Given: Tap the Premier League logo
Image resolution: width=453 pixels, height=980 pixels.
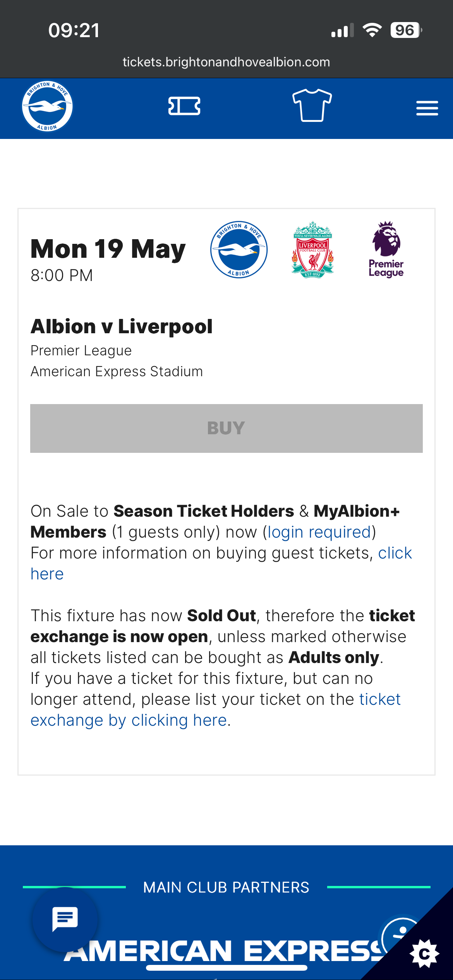Looking at the screenshot, I should [x=386, y=250].
